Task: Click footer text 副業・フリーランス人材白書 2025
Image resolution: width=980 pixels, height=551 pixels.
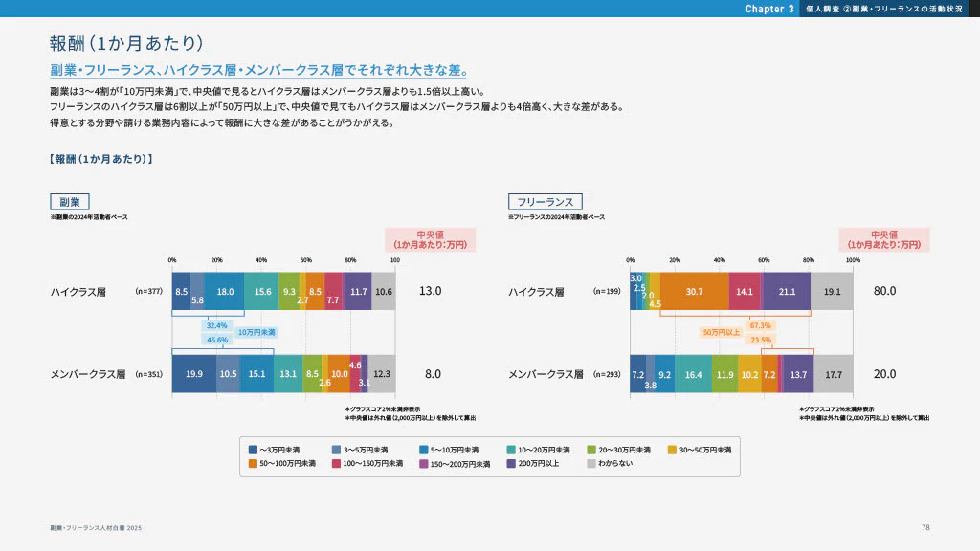Action: click(x=96, y=528)
